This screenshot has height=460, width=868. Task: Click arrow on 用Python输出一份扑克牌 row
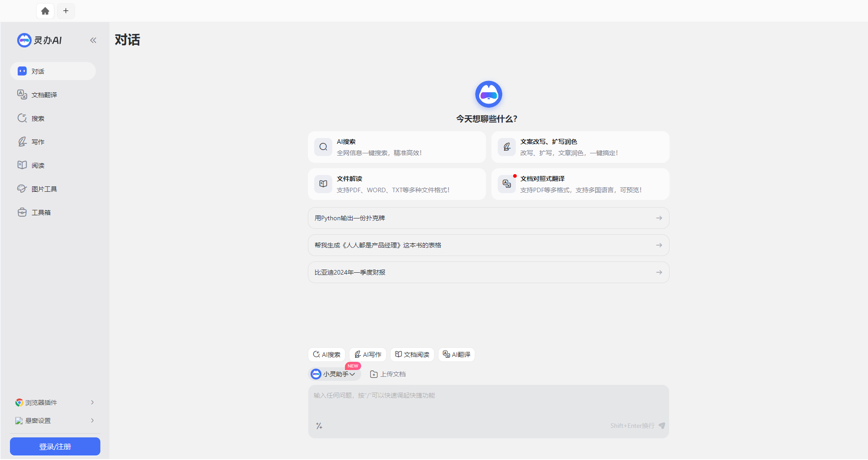pyautogui.click(x=659, y=218)
